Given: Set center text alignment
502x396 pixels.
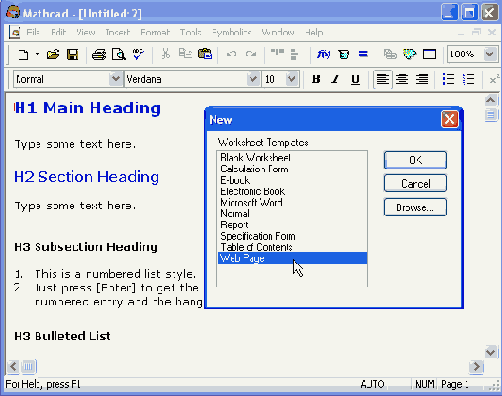Looking at the screenshot, I should pyautogui.click(x=402, y=79).
